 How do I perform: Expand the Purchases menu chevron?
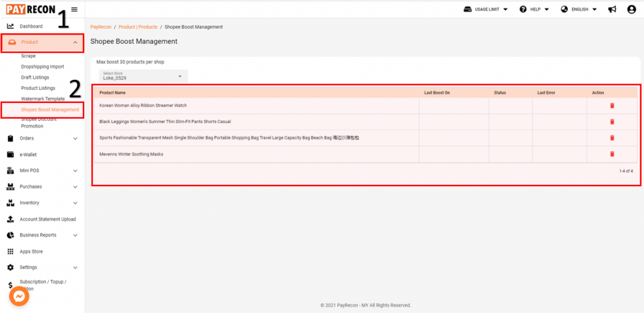point(75,187)
